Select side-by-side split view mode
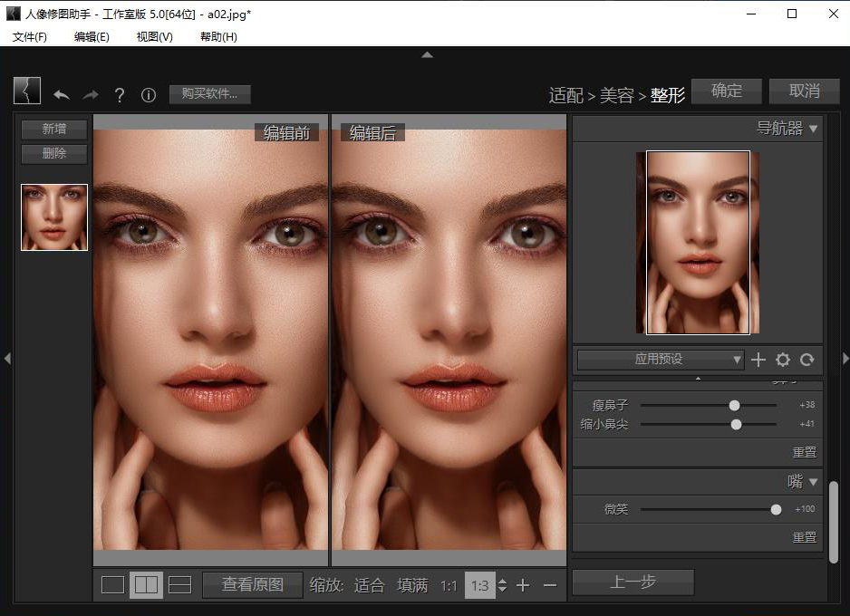 146,585
